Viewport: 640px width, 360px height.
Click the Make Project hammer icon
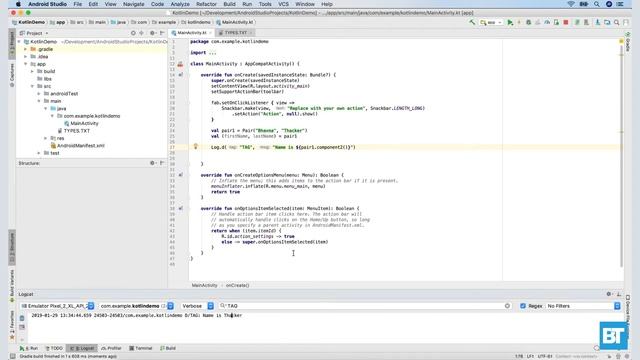click(x=472, y=22)
